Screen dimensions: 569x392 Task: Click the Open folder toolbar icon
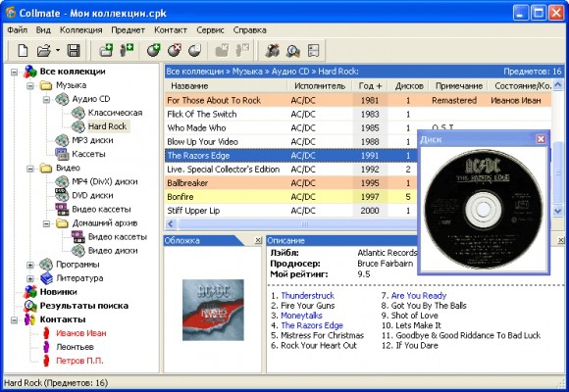pos(44,50)
